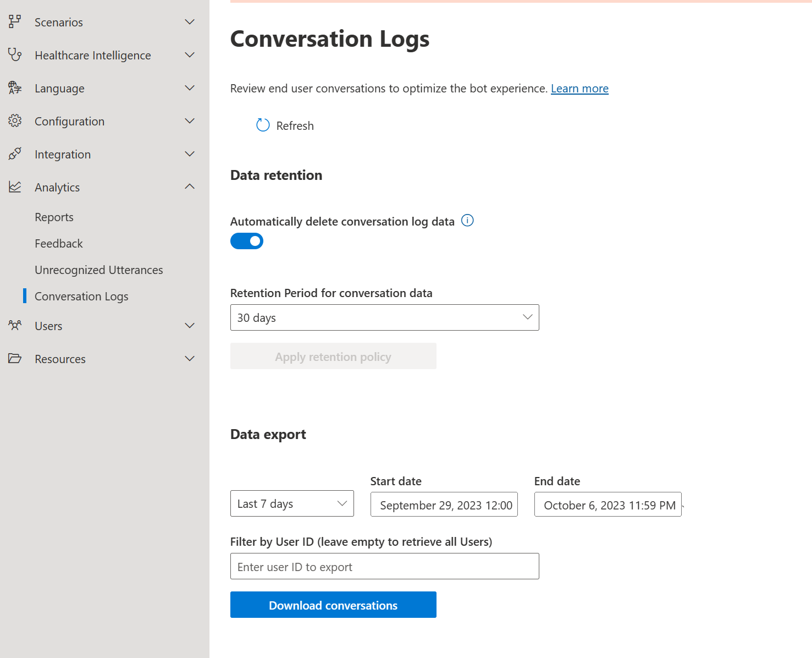The width and height of the screenshot is (812, 658).
Task: Click the Scenarios sidebar icon
Action: click(x=15, y=22)
